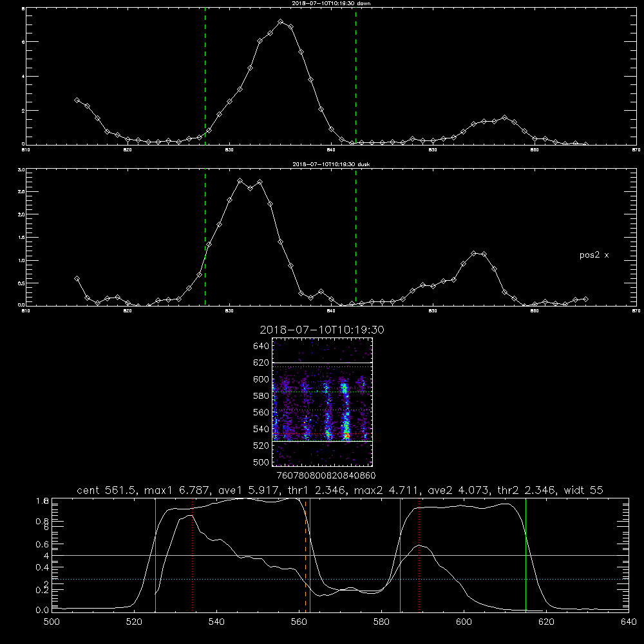Screen dimensions: 644x644
Task: Click "0.4" on the bottom plot y-axis
Action: [x=42, y=567]
